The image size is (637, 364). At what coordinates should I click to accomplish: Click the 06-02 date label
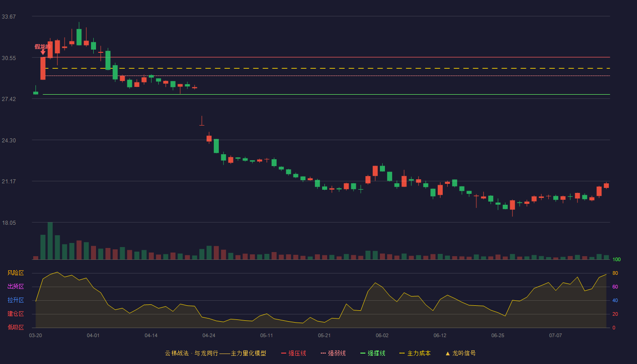pyautogui.click(x=382, y=335)
